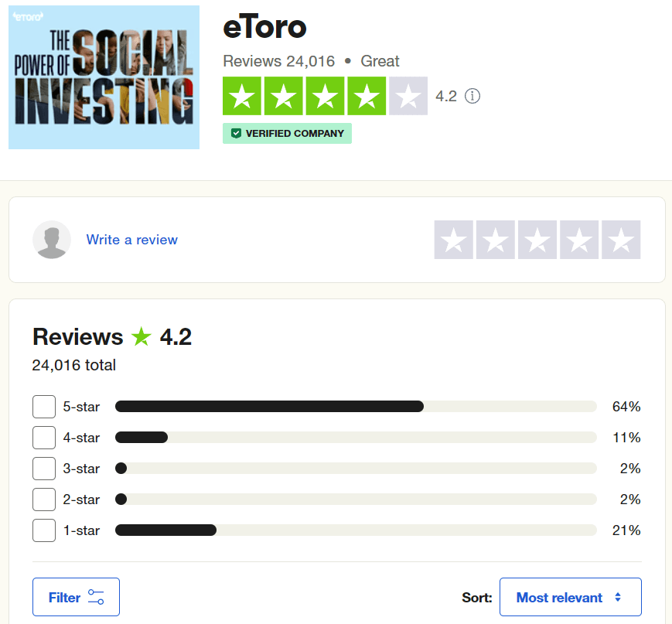Click the 5-star percentage bar
Image resolution: width=672 pixels, height=624 pixels.
[x=356, y=407]
